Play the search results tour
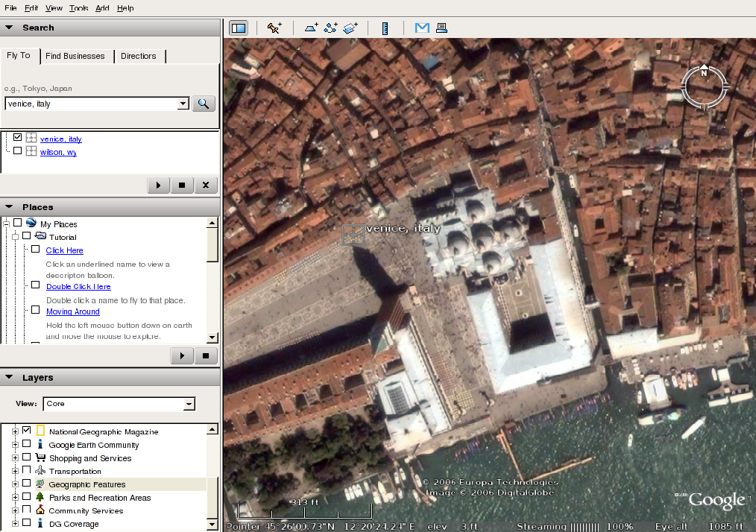 point(158,185)
